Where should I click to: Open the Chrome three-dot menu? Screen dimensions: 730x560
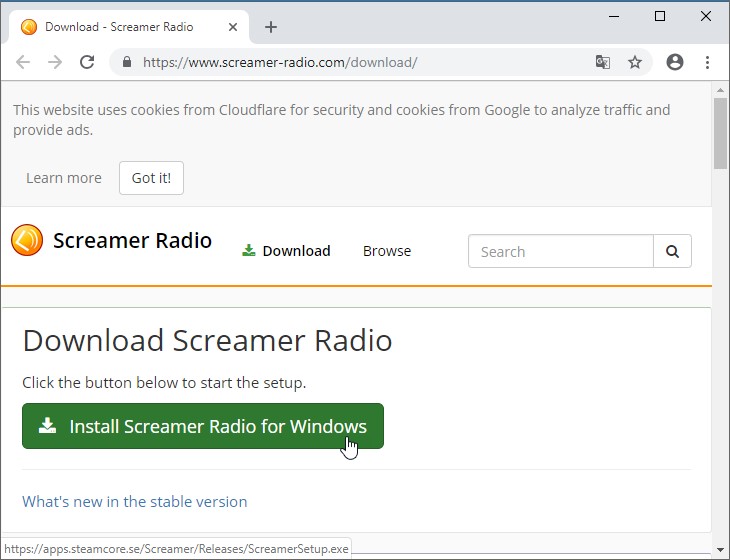pyautogui.click(x=707, y=62)
